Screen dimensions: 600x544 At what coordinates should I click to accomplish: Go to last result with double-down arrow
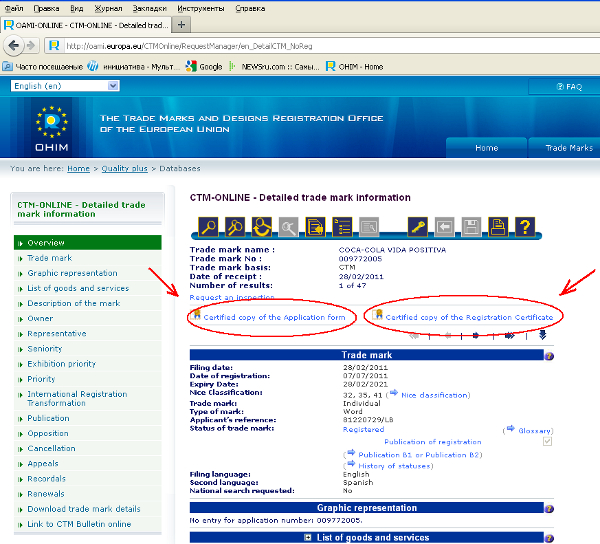(x=543, y=335)
